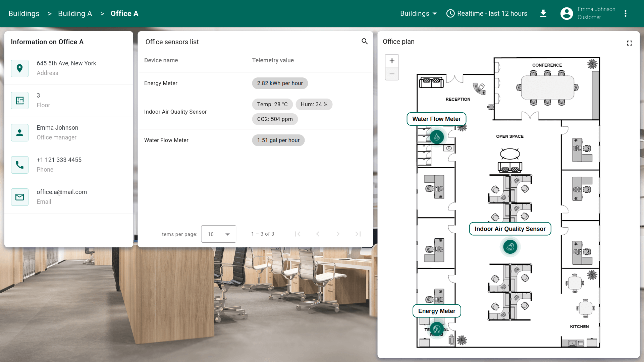Zoom in on the office plan
Screen dimensions: 644x362
point(392,61)
